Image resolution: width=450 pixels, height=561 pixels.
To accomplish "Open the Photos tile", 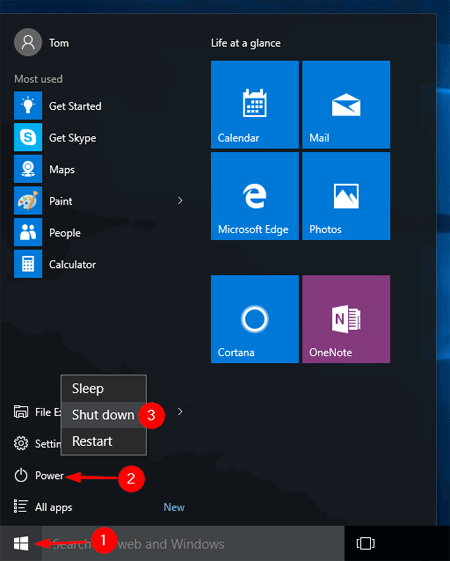I will 346,196.
